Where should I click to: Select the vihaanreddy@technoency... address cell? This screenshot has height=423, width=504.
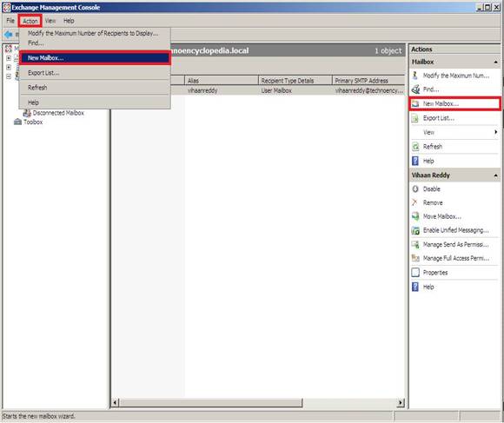(x=369, y=90)
